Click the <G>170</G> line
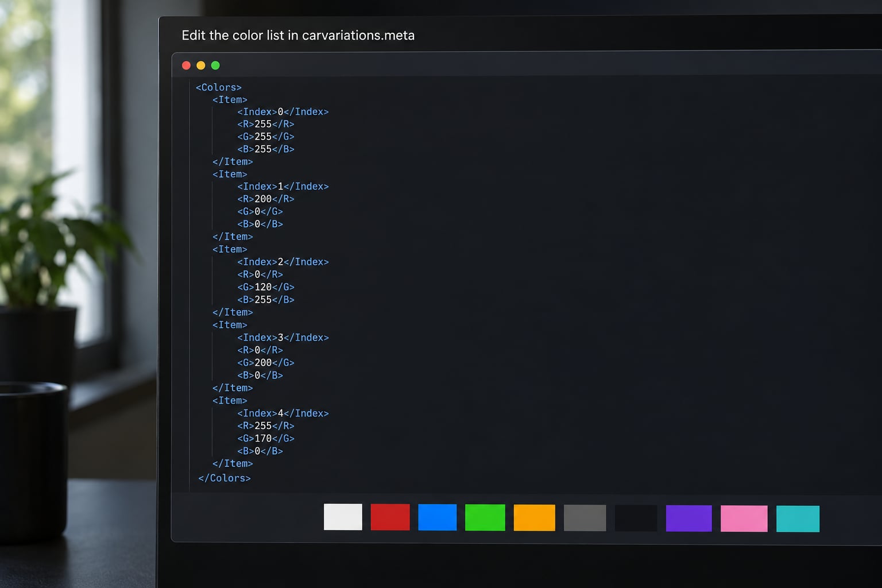 [266, 439]
